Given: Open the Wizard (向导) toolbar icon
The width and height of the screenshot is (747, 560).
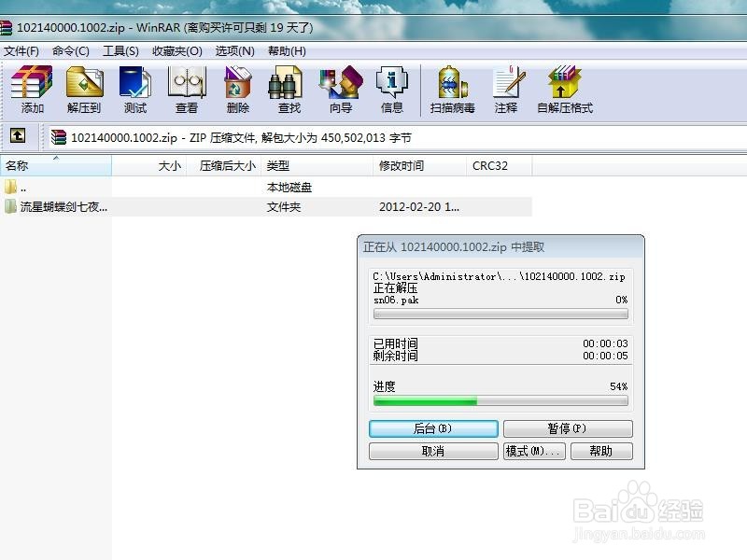Looking at the screenshot, I should [x=341, y=90].
